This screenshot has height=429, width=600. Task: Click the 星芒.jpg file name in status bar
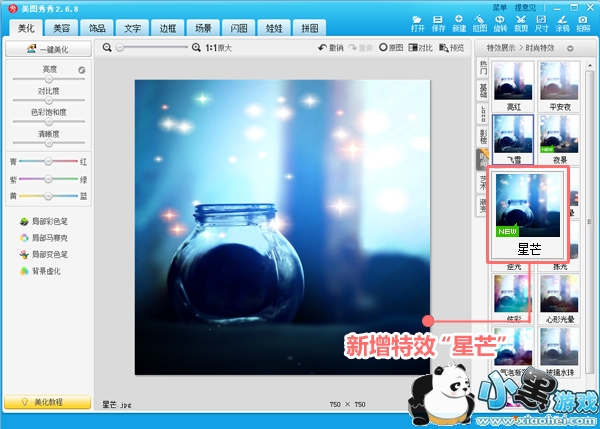[117, 405]
